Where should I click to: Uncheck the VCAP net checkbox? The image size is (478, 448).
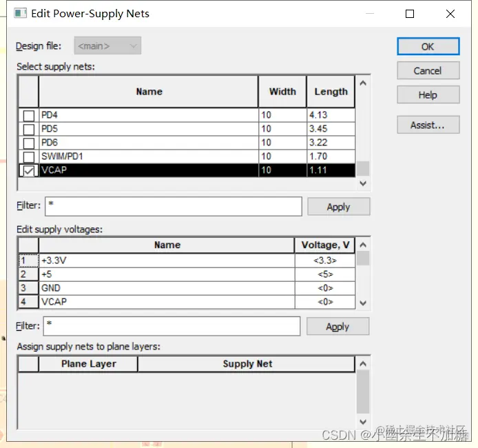pyautogui.click(x=29, y=170)
